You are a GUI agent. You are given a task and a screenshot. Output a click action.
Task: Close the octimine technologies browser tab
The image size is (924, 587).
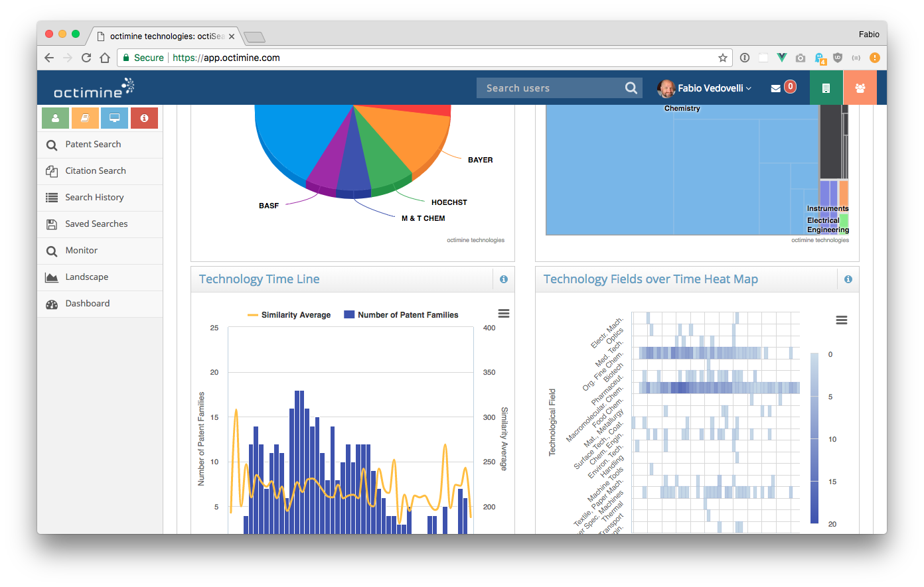point(232,36)
